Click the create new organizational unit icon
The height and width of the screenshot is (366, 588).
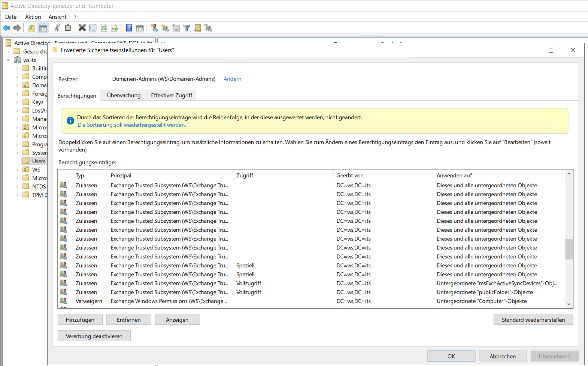pyautogui.click(x=176, y=28)
